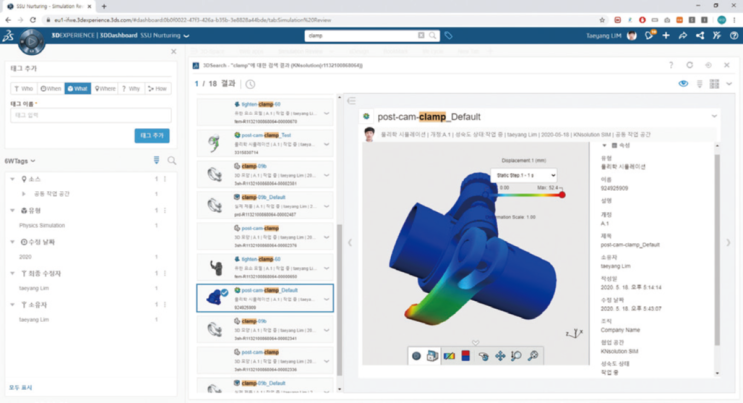Screen dimensions: 743x403
Task: Select the Who tag type
Action: (24, 89)
